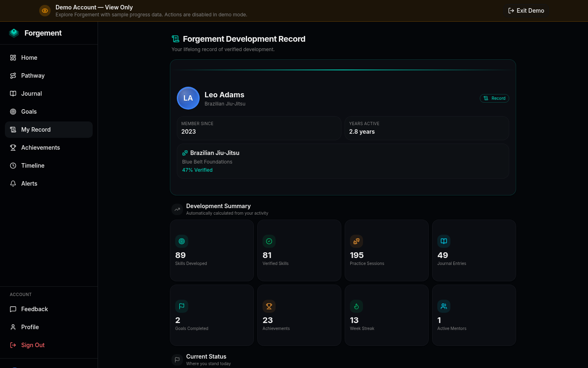Click the 1 Active Mentors value
The width and height of the screenshot is (588, 368).
click(x=439, y=320)
